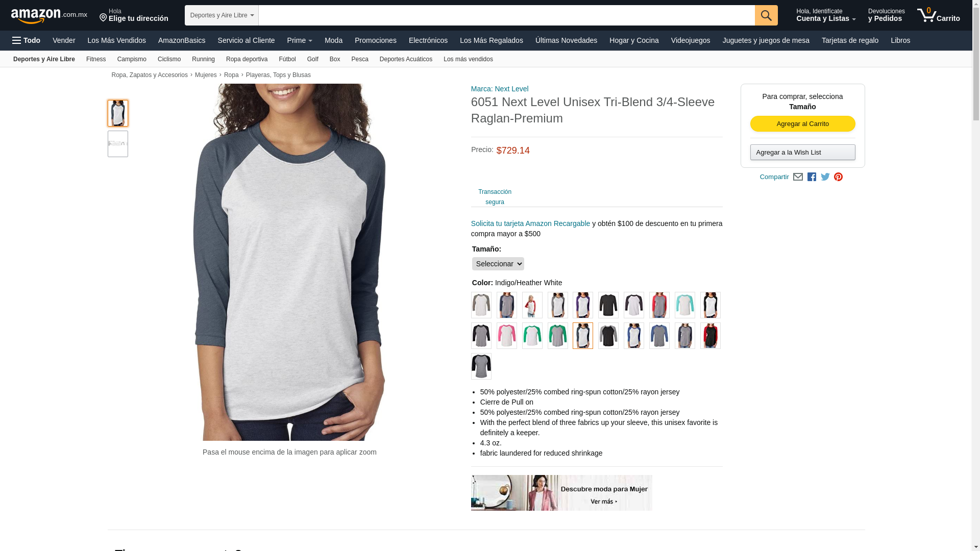Go to the Amazon.com.mx home logo
Screen dimensions: 980x551
(49, 15)
